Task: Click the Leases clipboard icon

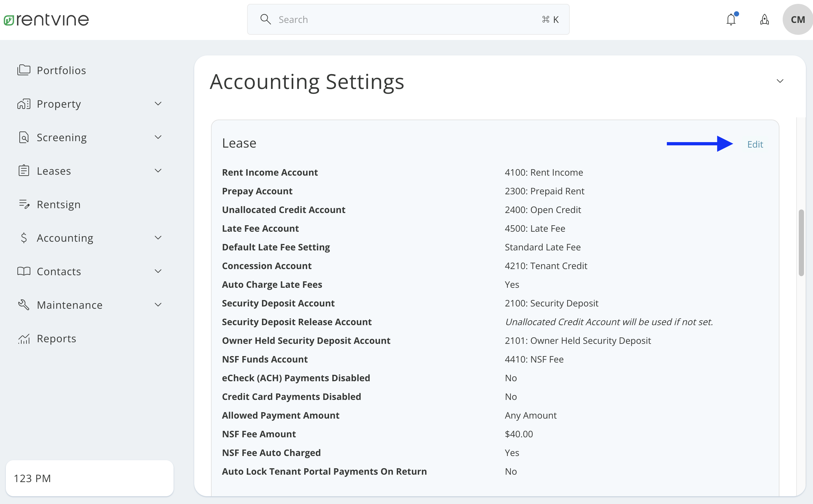Action: click(23, 170)
